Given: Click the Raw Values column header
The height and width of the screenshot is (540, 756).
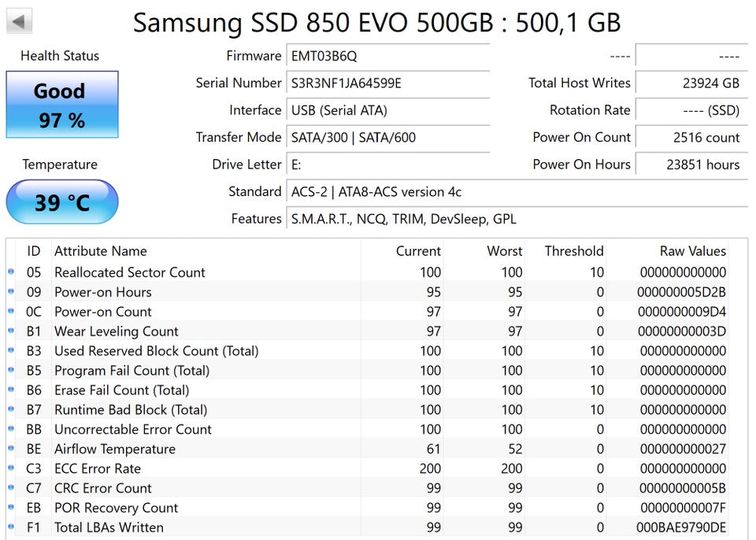Looking at the screenshot, I should click(692, 251).
